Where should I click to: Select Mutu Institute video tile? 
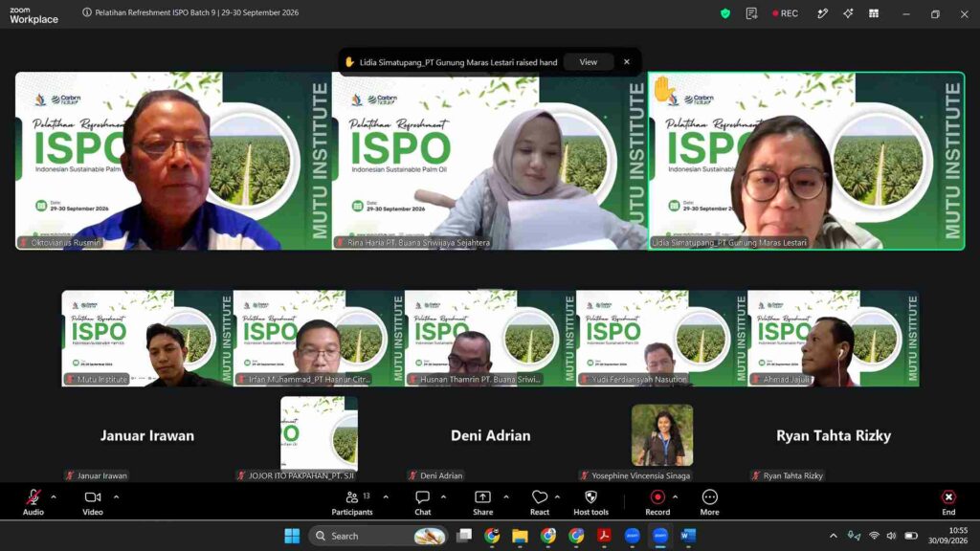pos(146,338)
